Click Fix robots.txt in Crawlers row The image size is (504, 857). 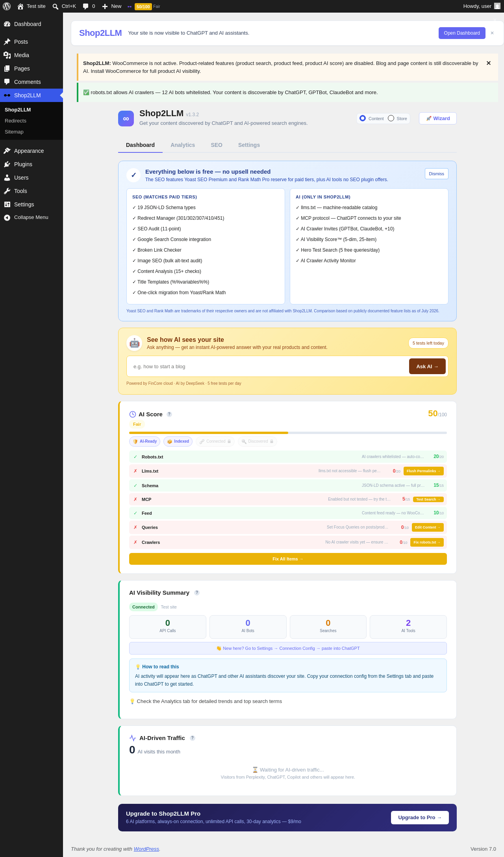(x=427, y=542)
